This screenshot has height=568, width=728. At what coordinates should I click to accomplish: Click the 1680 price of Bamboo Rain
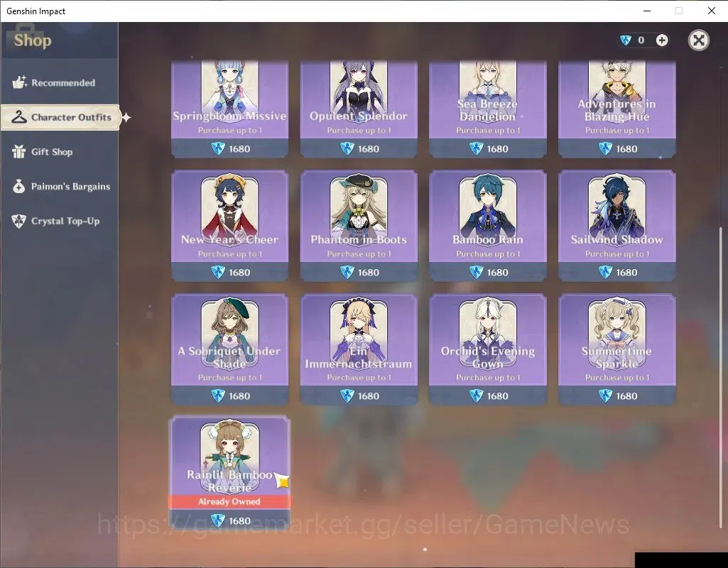[498, 273]
